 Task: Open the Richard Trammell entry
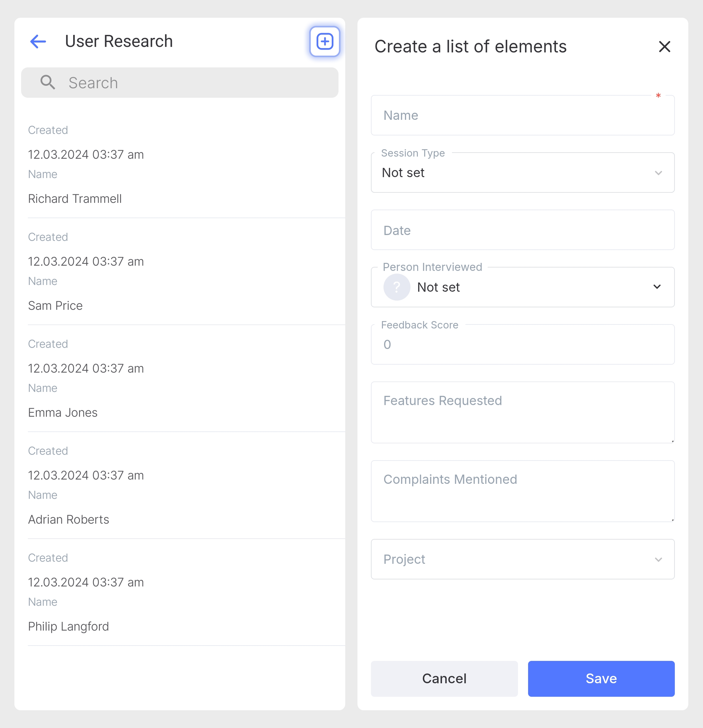pos(75,199)
